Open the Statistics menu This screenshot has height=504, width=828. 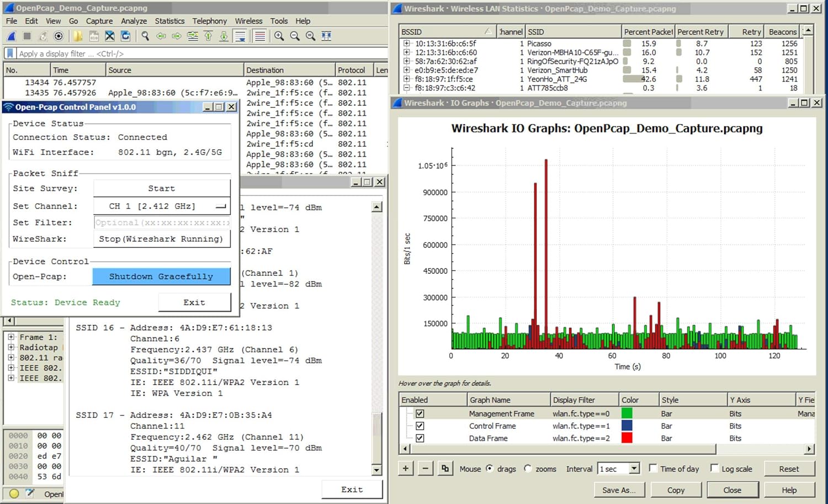pos(169,21)
